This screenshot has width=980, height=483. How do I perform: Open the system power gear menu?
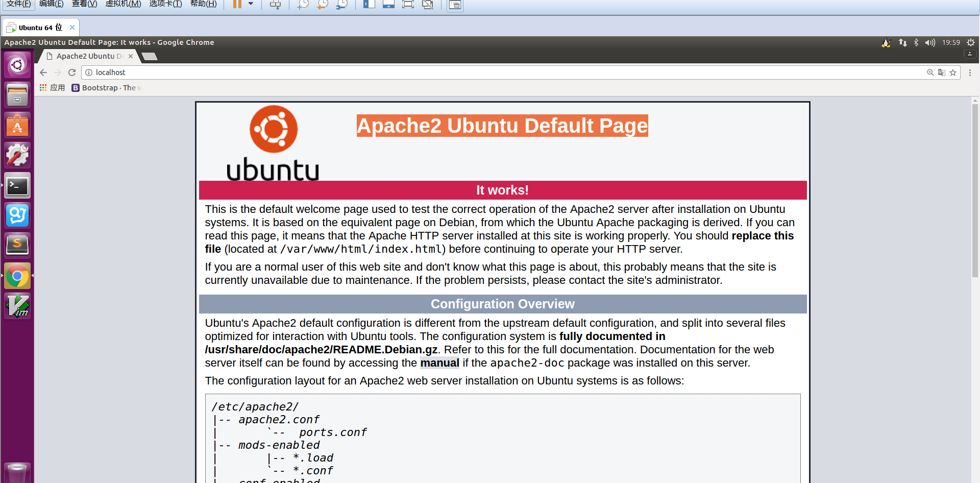click(x=971, y=43)
